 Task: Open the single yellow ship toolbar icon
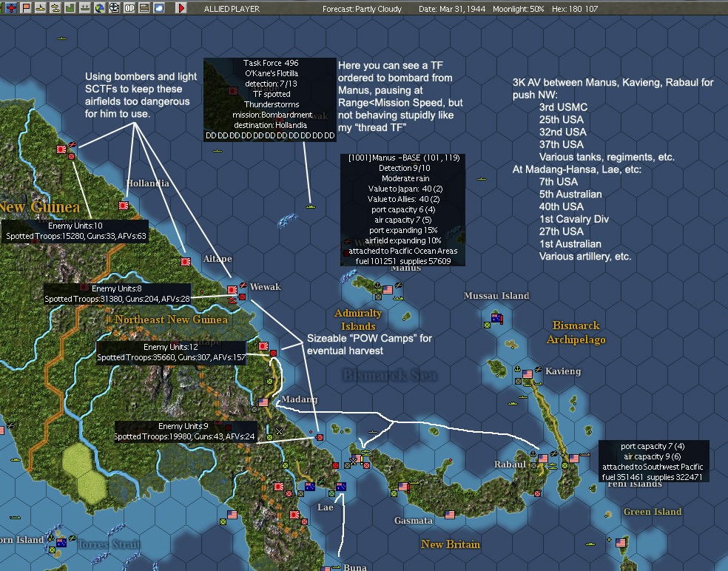point(41,8)
